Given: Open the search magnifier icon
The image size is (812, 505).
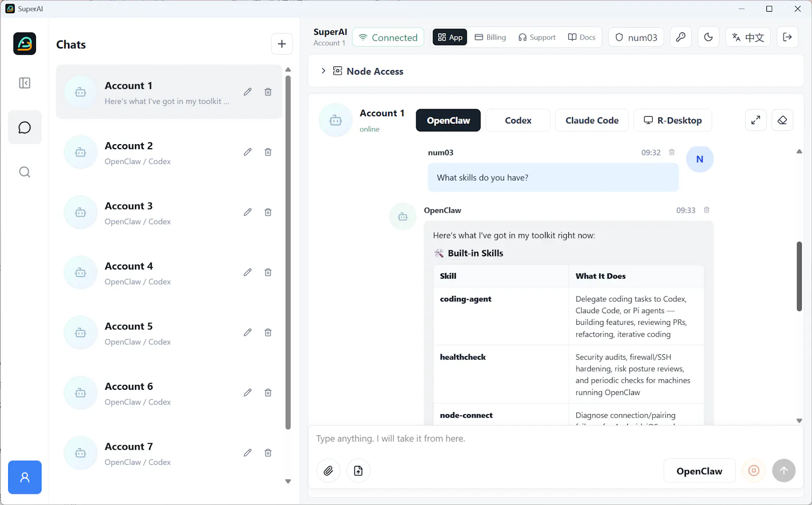Looking at the screenshot, I should tap(24, 172).
